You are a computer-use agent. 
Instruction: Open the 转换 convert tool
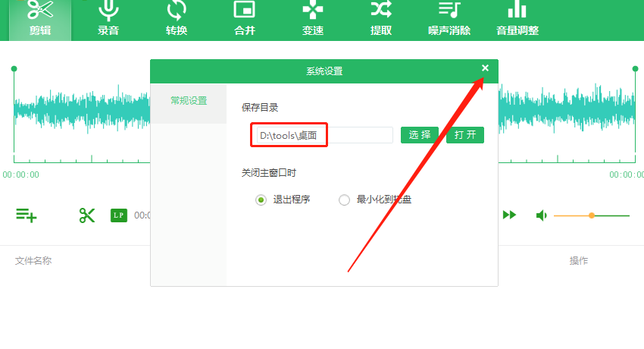177,19
